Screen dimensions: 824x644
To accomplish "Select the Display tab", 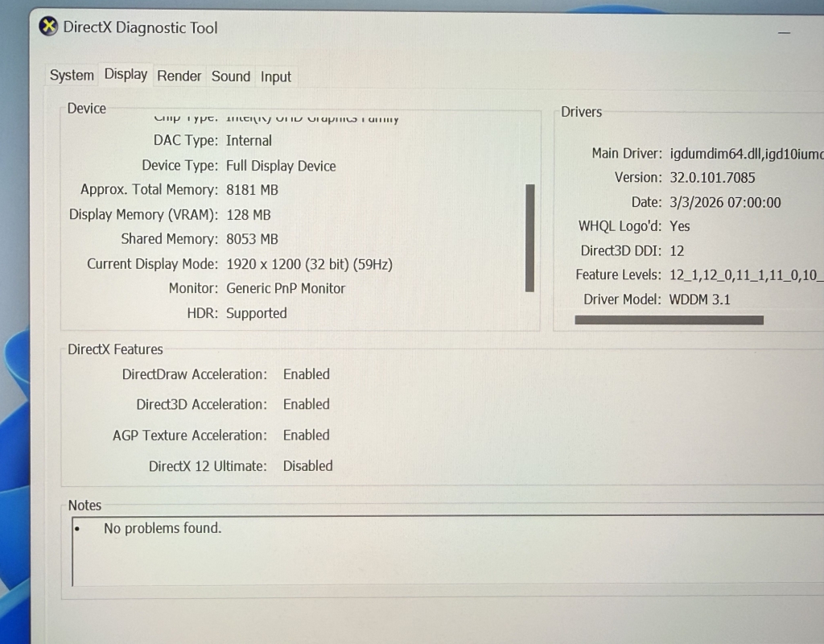I will (126, 74).
